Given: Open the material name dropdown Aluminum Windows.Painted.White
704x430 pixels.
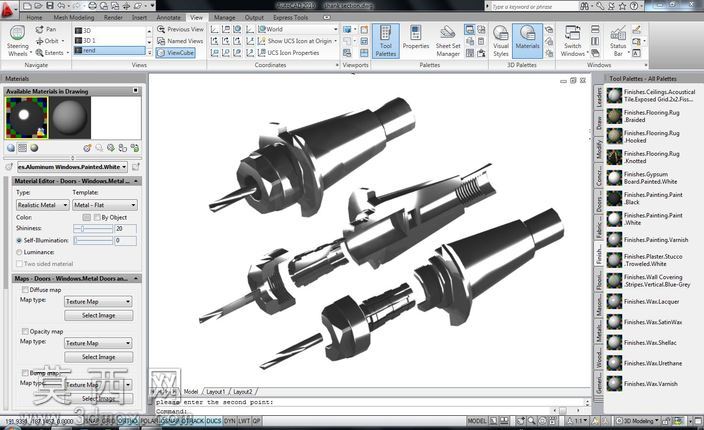Looking at the screenshot, I should click(x=72, y=167).
